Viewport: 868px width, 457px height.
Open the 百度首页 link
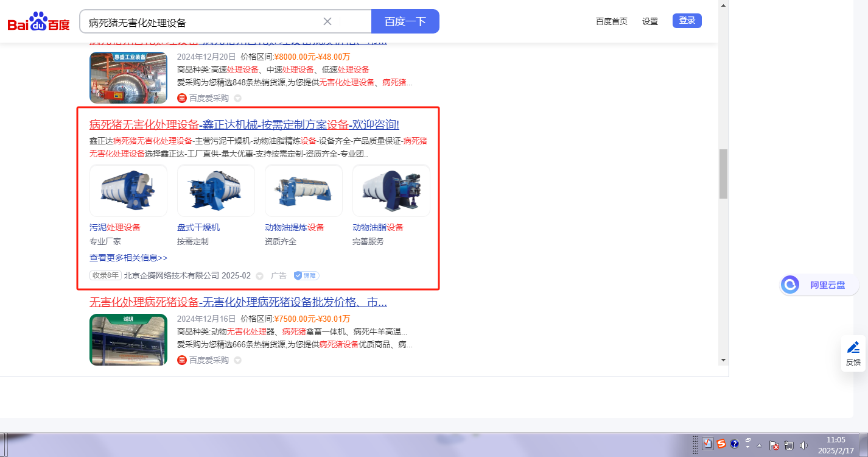pos(612,21)
